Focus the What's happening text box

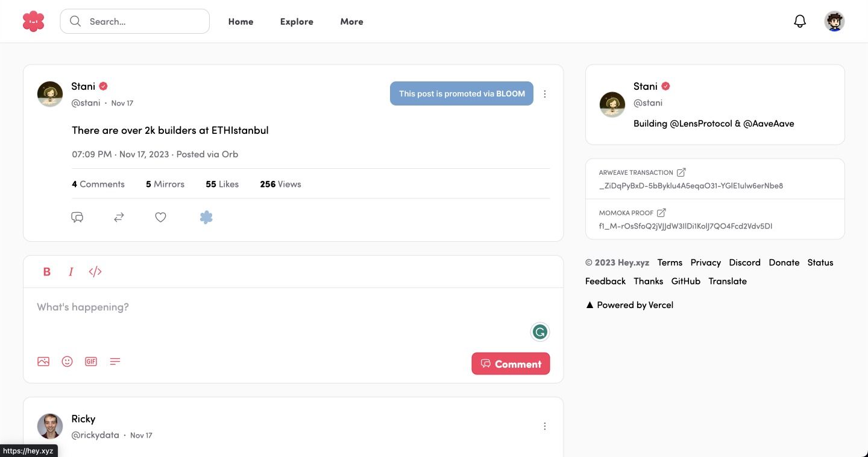293,307
